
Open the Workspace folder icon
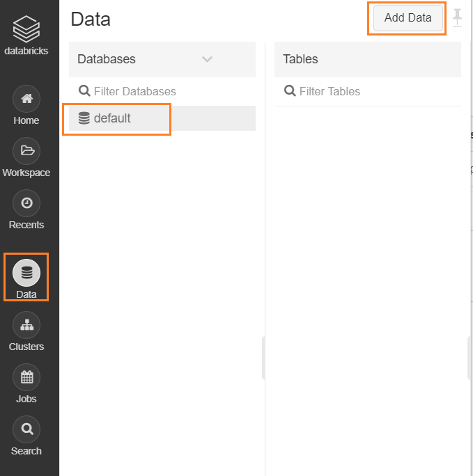(x=26, y=151)
